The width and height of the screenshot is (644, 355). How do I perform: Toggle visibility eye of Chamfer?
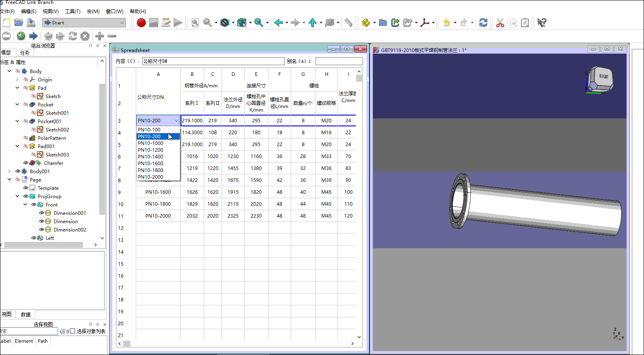26,163
